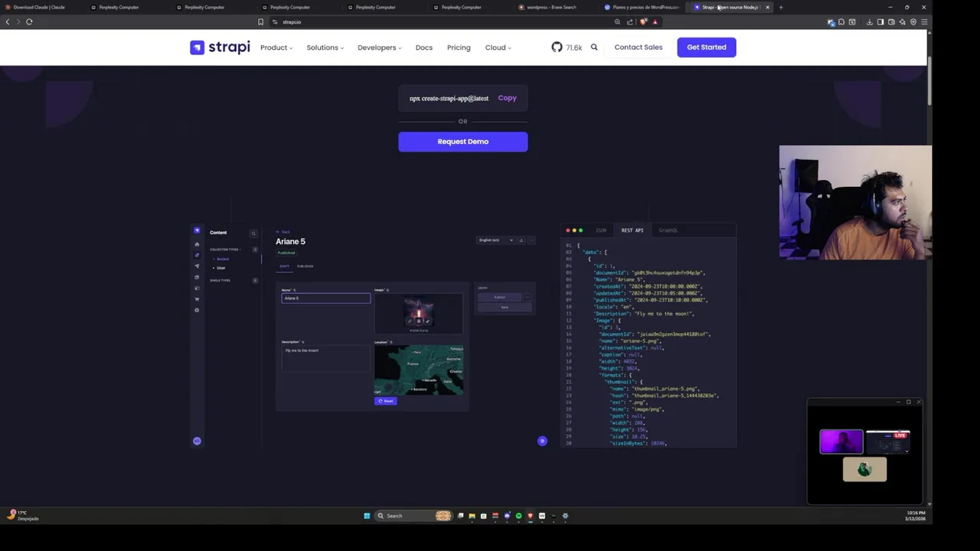
Task: Click the Get Started button
Action: [x=706, y=47]
